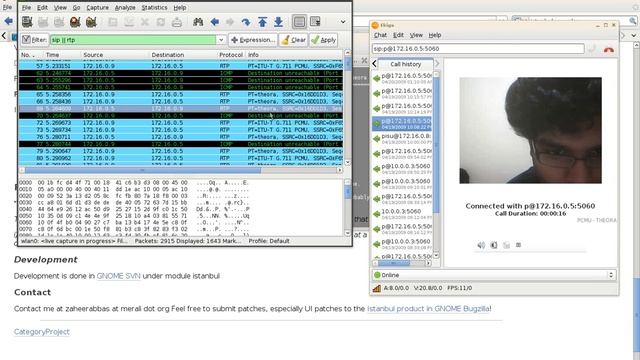Open Ekiga Edit menu
Image resolution: width=640 pixels, height=360 pixels.
[398, 35]
